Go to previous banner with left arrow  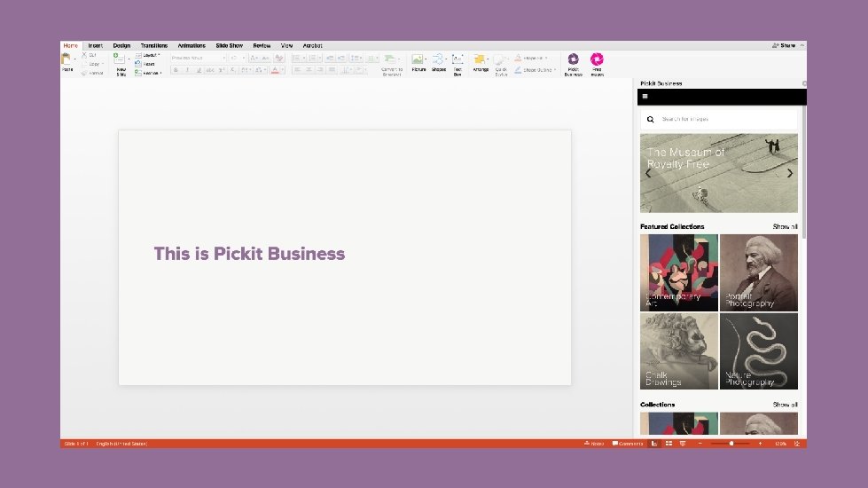coord(648,173)
